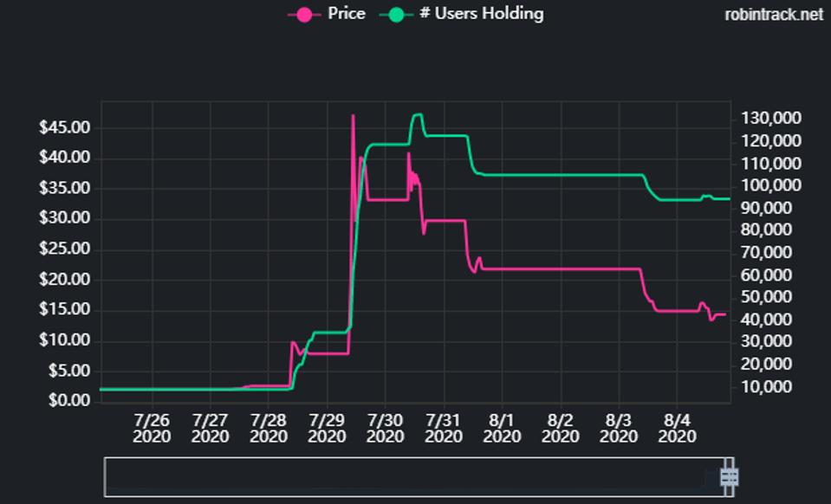Click the robintrack.net watermark
The image size is (831, 504).
[774, 15]
